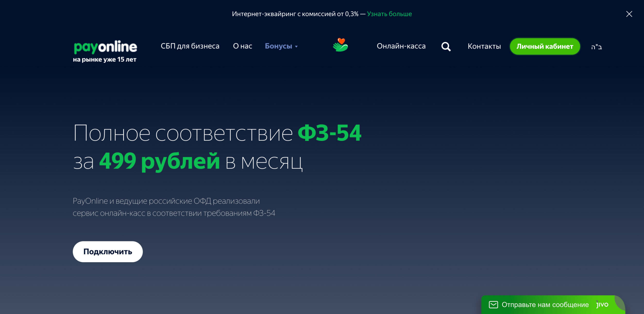This screenshot has width=644, height=314.
Task: Click the envelope icon in chat widget
Action: 493,305
